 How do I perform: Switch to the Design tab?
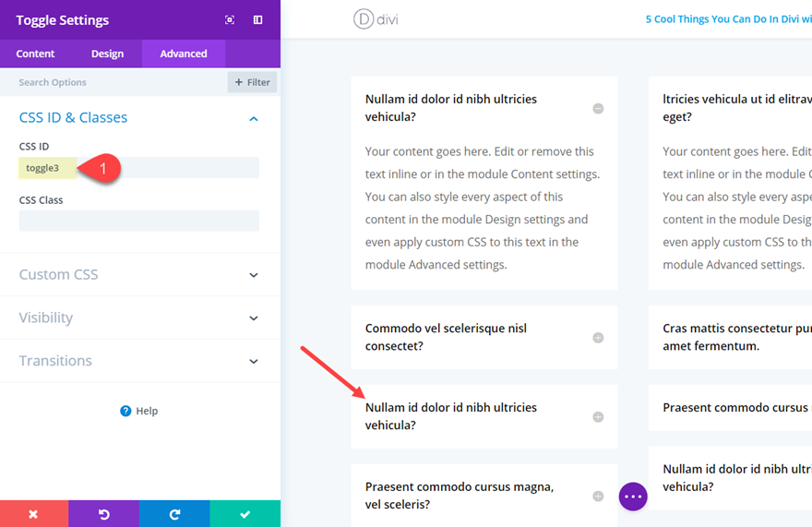tap(107, 54)
